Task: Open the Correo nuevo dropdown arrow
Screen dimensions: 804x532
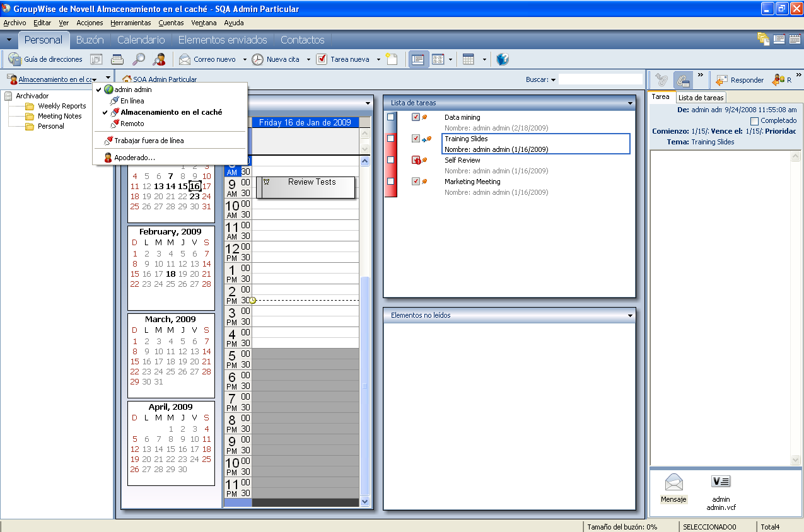Action: tap(244, 60)
